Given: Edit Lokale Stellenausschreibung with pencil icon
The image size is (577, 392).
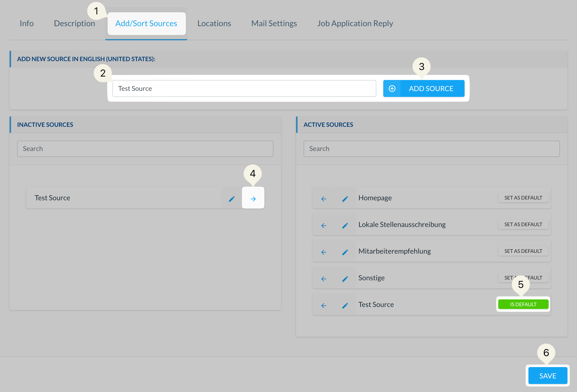Looking at the screenshot, I should (x=345, y=225).
